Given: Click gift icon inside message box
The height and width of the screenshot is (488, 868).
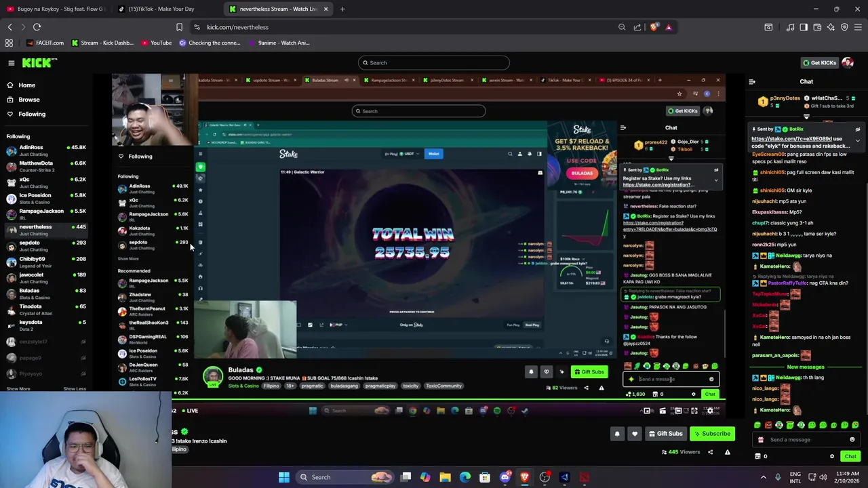Looking at the screenshot, I should click(762, 440).
